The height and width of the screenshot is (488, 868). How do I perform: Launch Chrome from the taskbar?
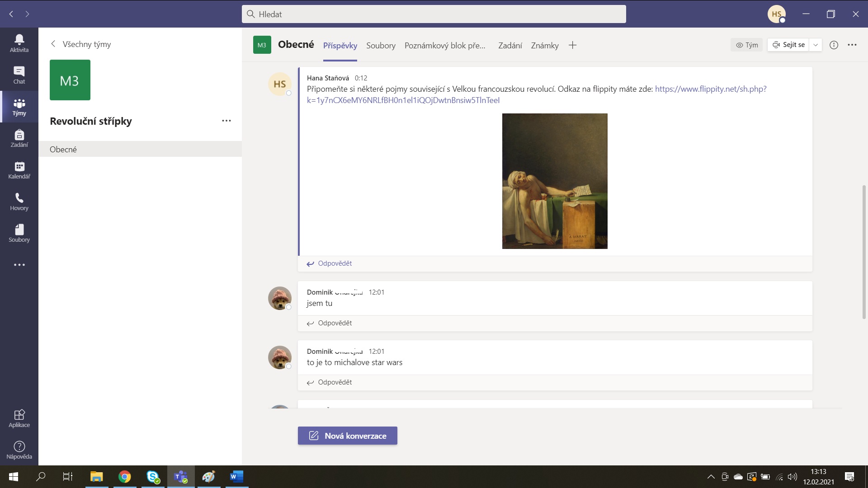(124, 477)
